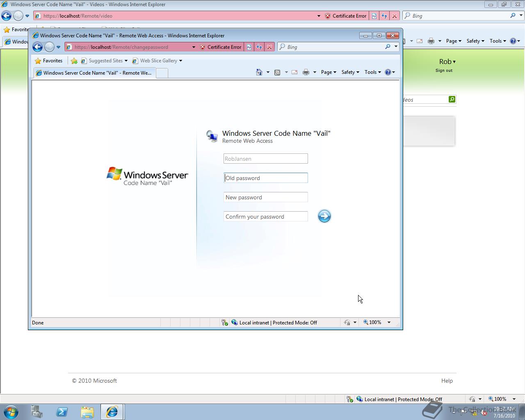This screenshot has width=525, height=420.
Task: Click Stop icon in Videos window
Action: coord(395,16)
